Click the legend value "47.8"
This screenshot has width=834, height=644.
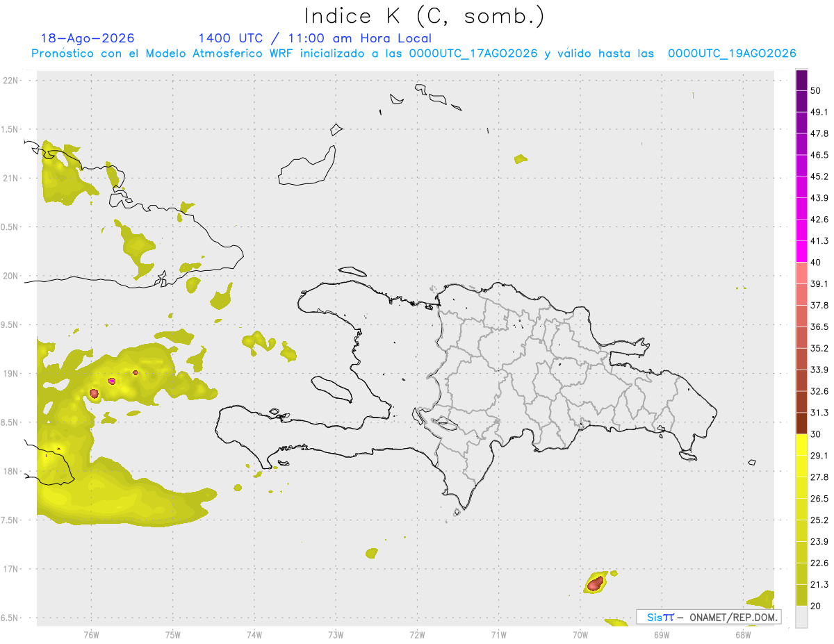click(819, 133)
